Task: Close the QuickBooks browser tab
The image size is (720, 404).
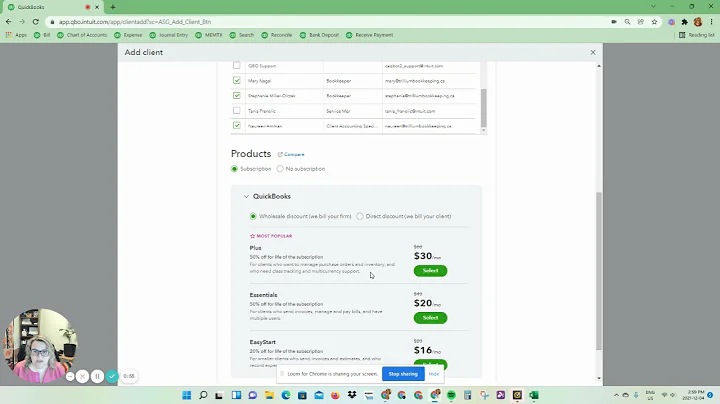Action: coord(97,7)
